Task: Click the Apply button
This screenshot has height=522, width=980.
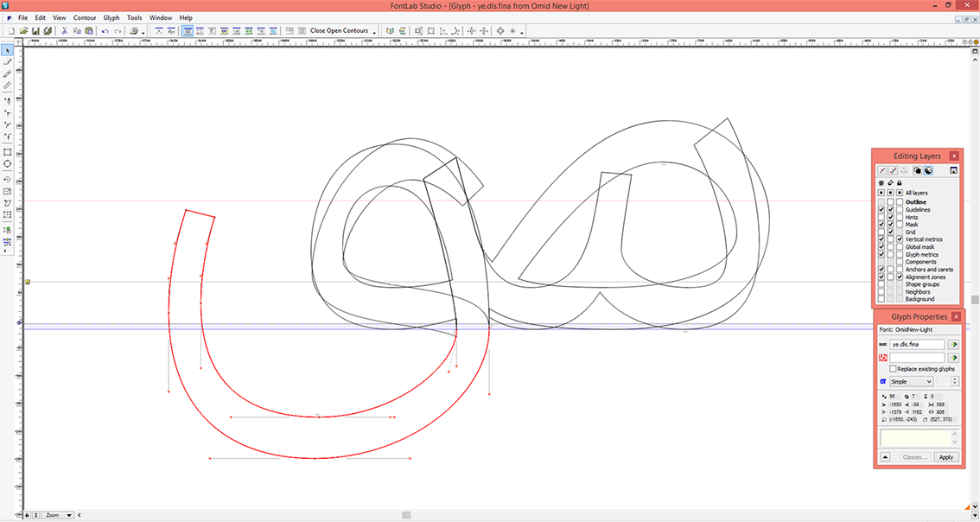Action: click(x=946, y=457)
